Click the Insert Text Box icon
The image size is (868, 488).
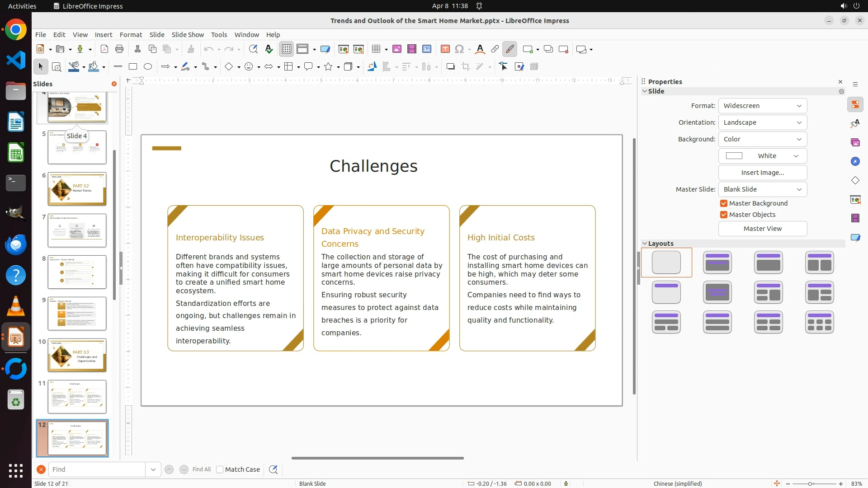coord(445,49)
